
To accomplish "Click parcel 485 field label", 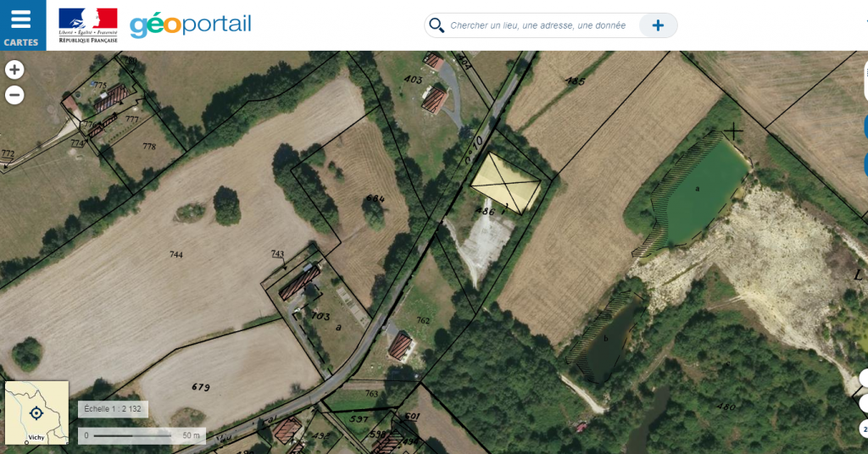I will [575, 81].
